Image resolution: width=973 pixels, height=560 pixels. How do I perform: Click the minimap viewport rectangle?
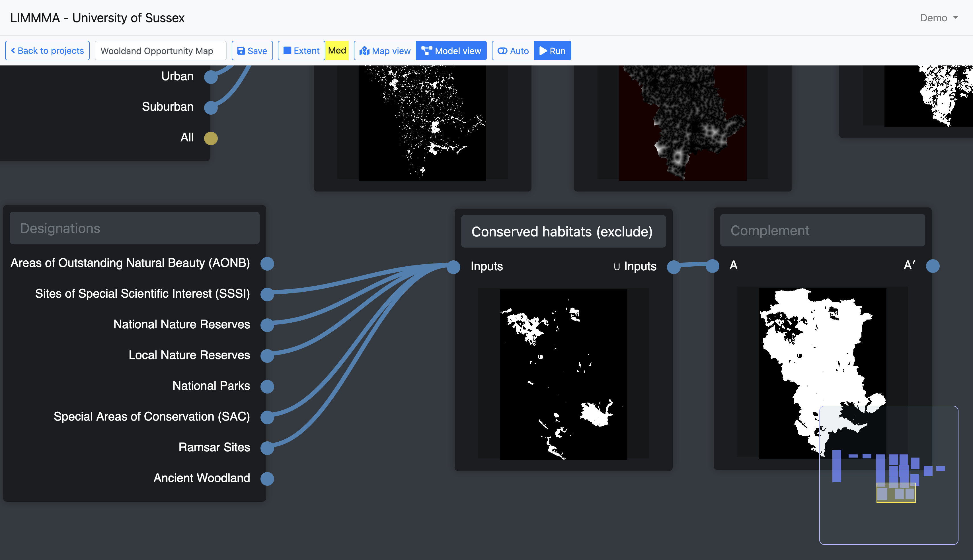[x=896, y=493]
